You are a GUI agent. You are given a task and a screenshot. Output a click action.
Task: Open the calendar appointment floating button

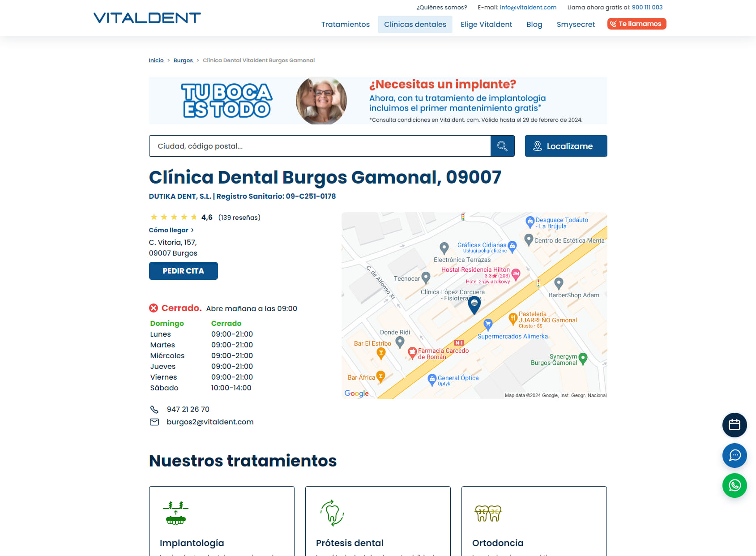tap(735, 425)
